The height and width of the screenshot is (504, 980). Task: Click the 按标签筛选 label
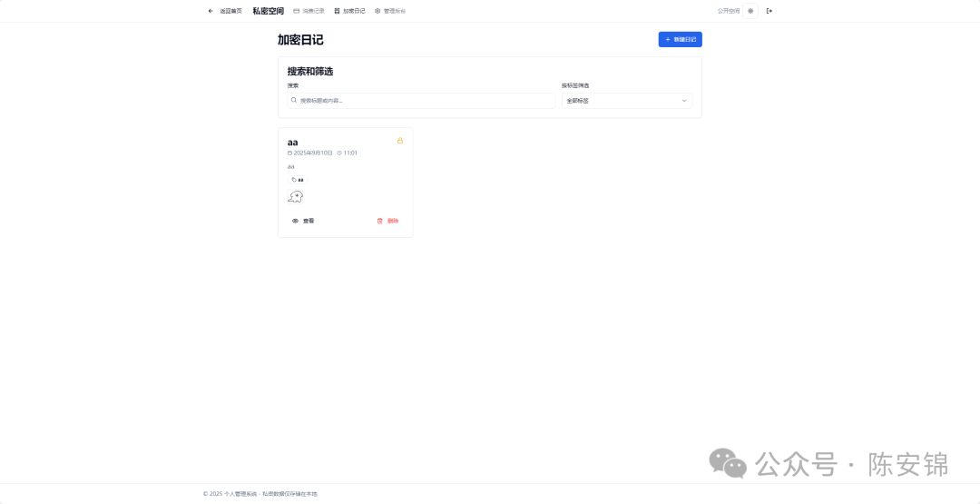click(x=575, y=85)
